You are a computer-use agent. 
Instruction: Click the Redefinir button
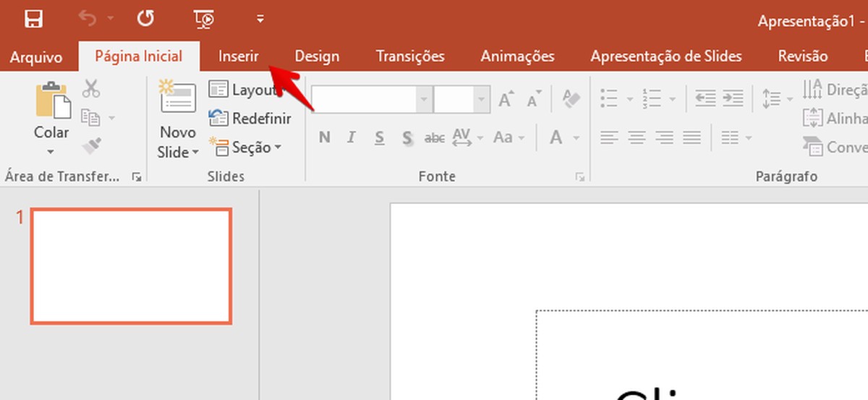tap(250, 118)
